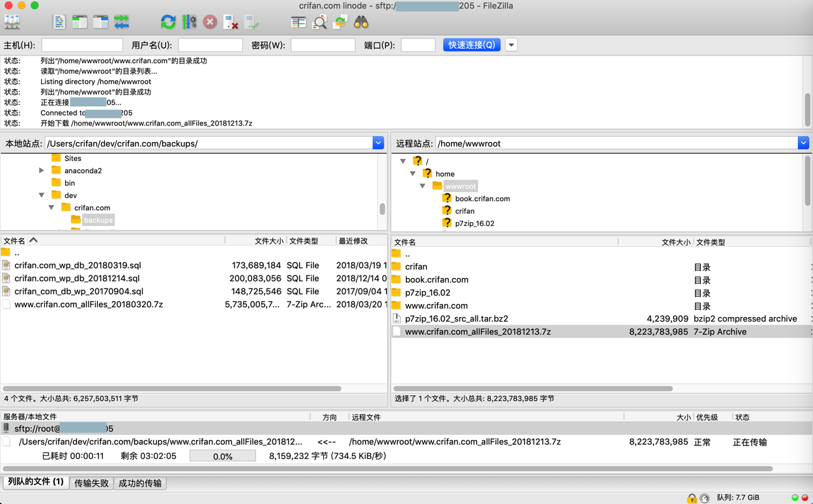
Task: Refresh file and folder lists
Action: tap(168, 22)
